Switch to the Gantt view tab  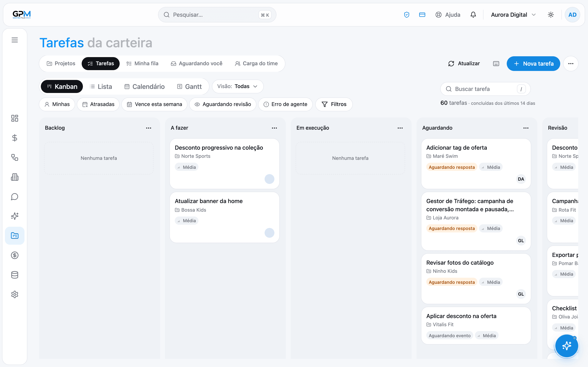[x=189, y=87]
